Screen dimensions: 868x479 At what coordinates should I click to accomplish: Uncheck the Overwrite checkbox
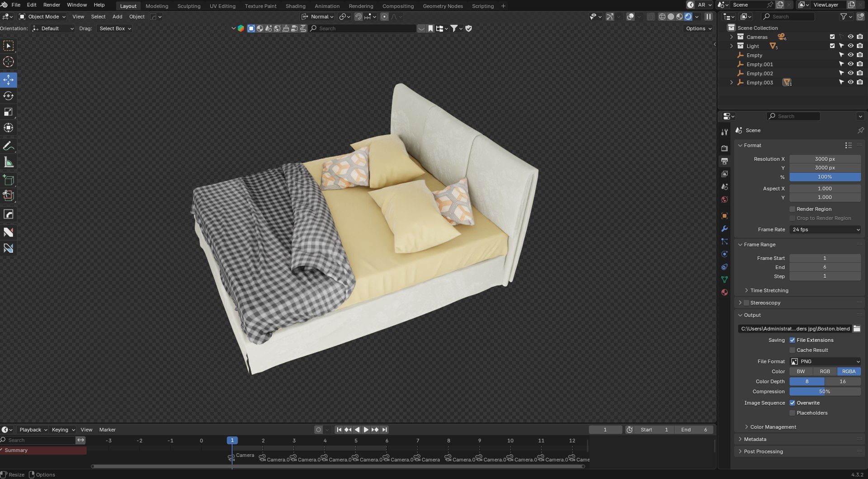(792, 403)
